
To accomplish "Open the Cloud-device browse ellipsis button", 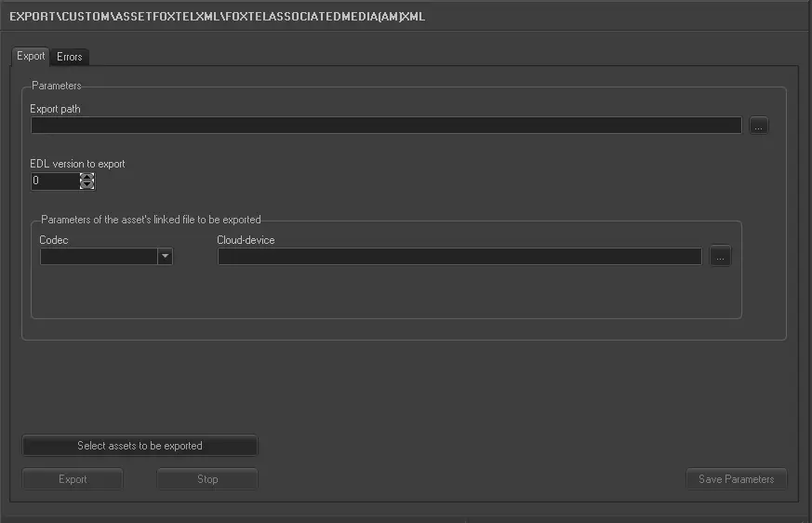I will 720,257.
